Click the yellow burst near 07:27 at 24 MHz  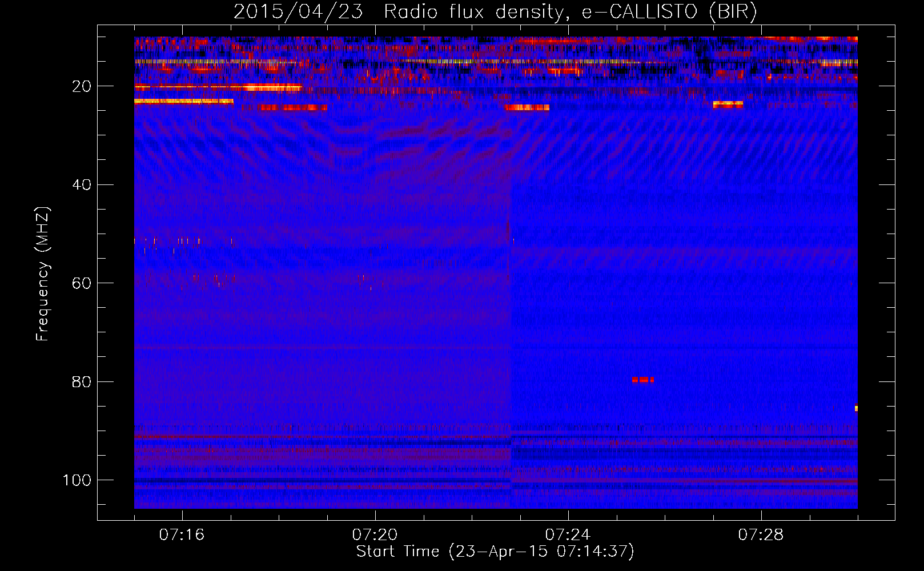click(x=728, y=104)
